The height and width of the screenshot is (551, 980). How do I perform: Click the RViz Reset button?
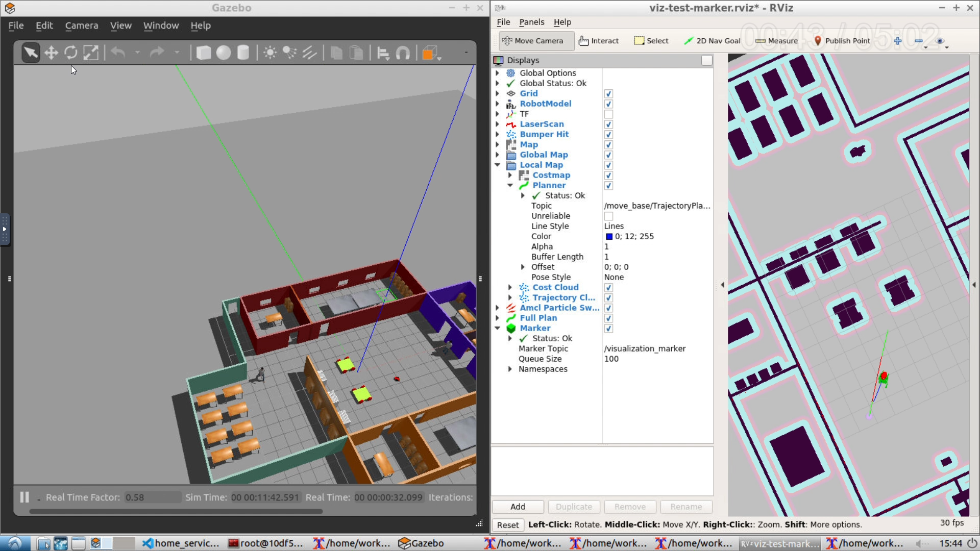coord(508,525)
